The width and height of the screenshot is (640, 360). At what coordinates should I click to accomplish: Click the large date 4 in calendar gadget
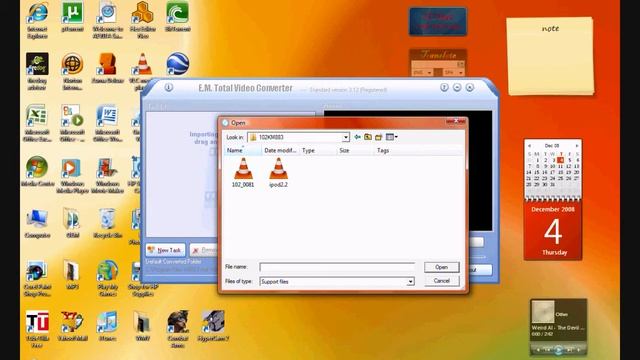point(553,231)
